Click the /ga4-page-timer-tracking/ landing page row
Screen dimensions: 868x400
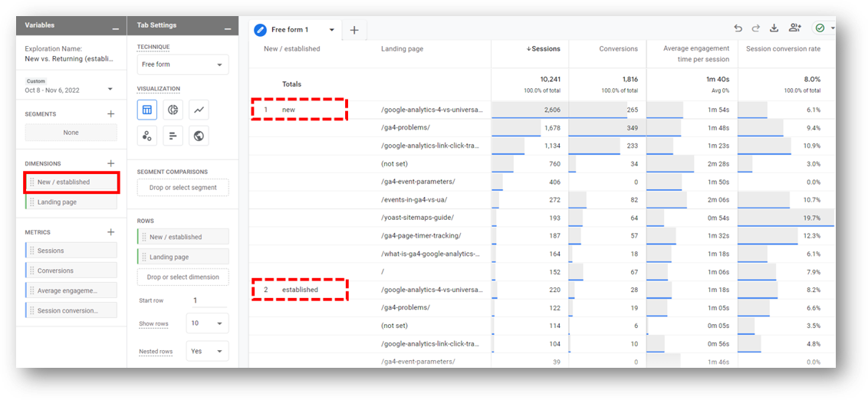(421, 236)
